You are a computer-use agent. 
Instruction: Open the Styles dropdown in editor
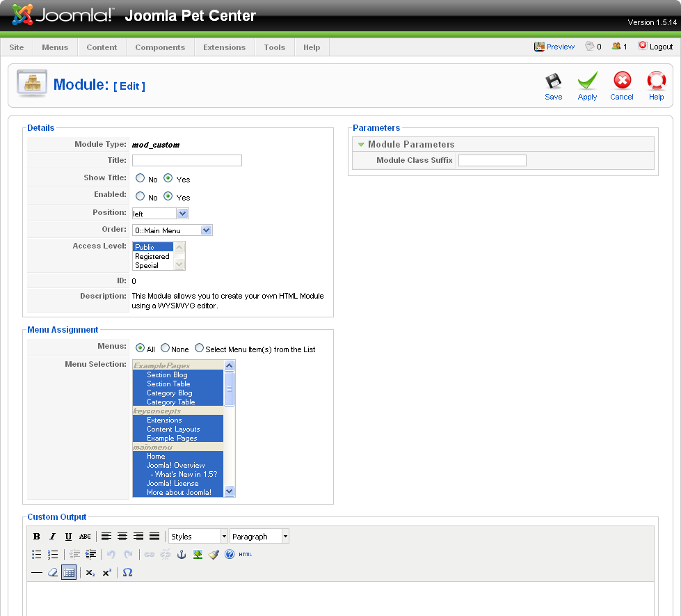pyautogui.click(x=198, y=537)
